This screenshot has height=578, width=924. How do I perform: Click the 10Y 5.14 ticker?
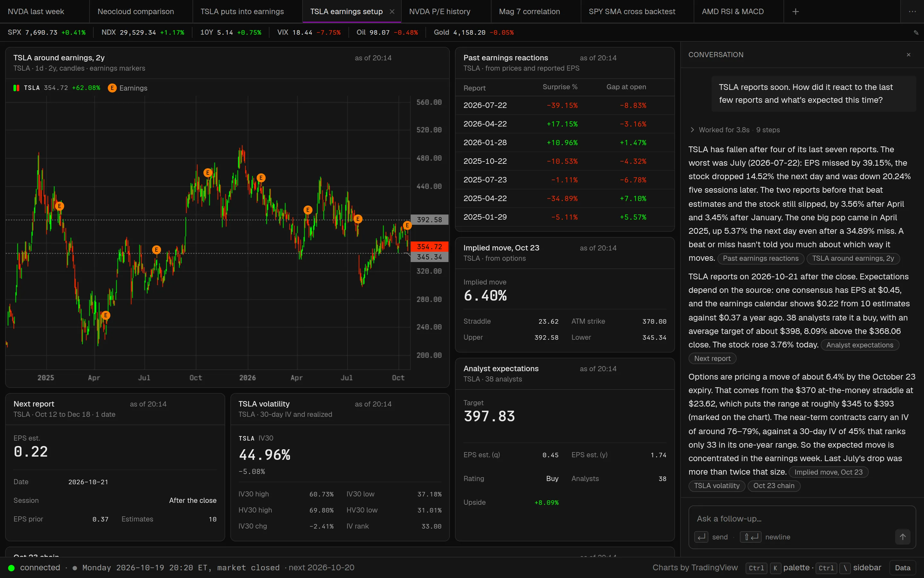click(231, 32)
